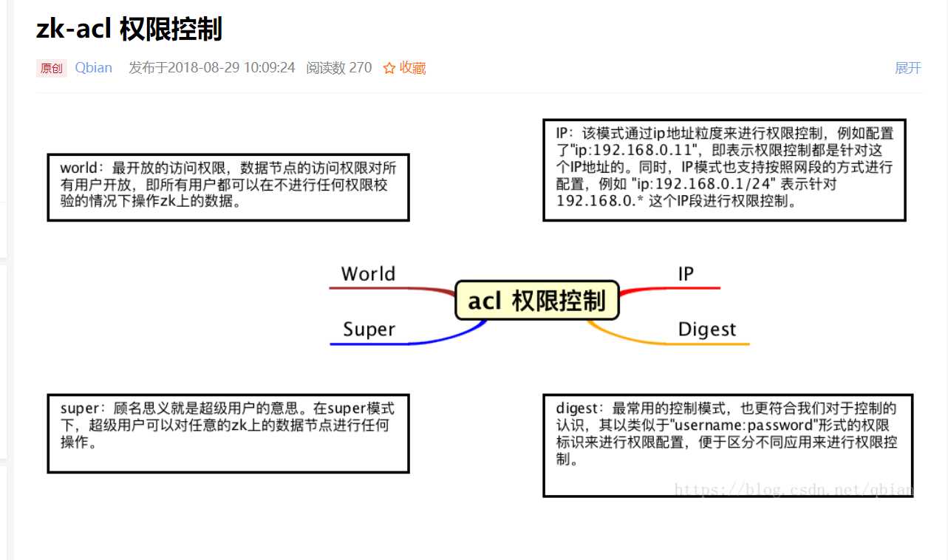Click the 收藏 favorite text
The image size is (948, 560).
412,68
